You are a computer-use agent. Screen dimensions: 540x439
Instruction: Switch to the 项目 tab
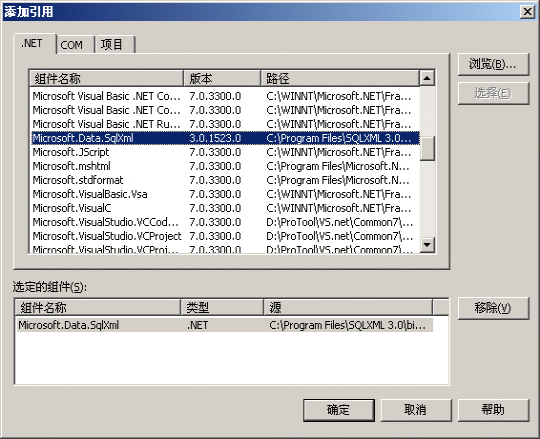pos(115,45)
